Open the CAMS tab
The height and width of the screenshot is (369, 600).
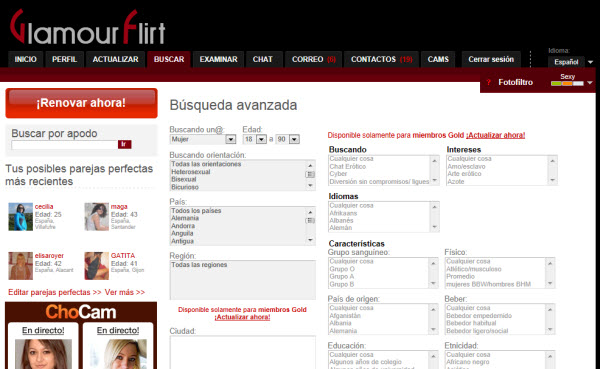(438, 59)
